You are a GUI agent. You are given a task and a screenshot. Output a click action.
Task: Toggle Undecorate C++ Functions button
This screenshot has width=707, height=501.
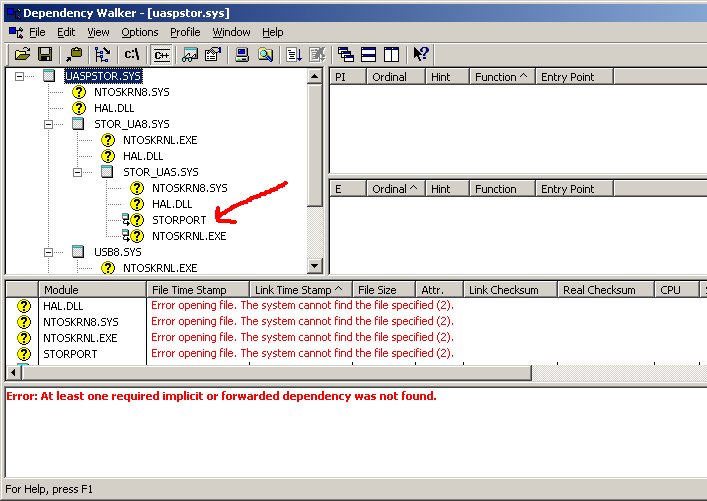(x=161, y=55)
